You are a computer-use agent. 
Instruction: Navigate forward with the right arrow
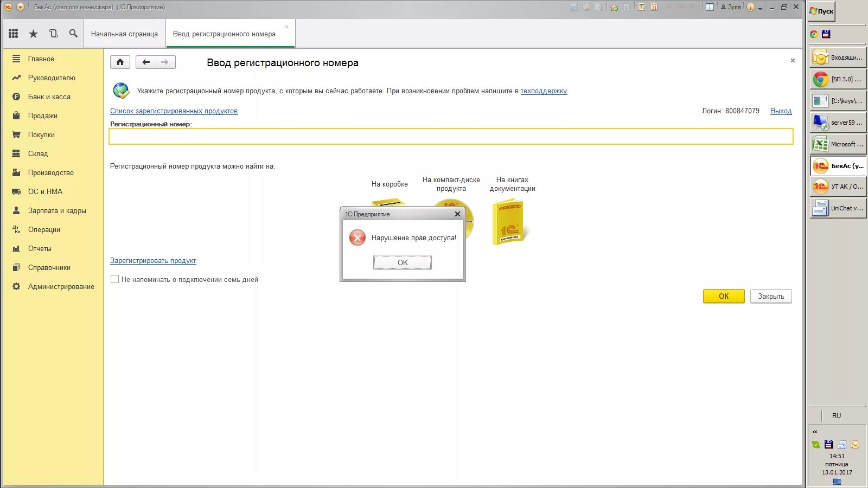click(x=165, y=62)
